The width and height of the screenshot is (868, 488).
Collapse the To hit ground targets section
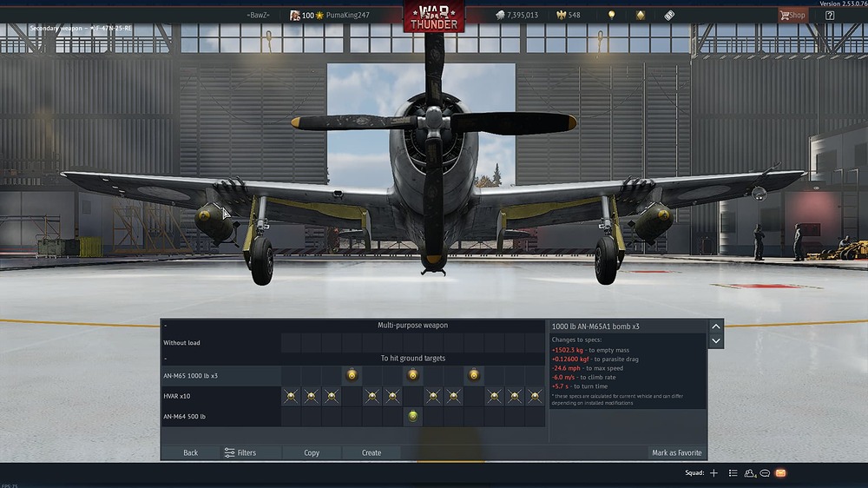click(165, 358)
